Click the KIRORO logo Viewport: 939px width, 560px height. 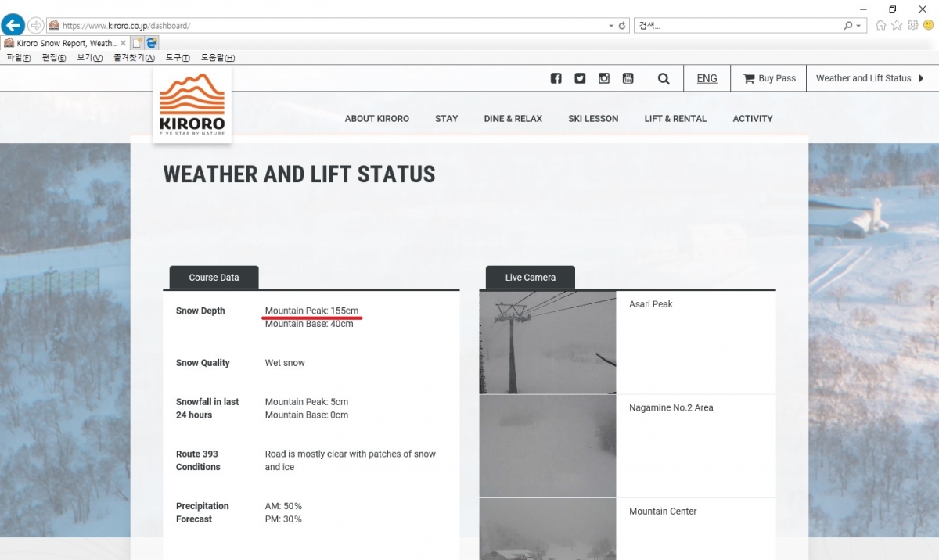(192, 105)
